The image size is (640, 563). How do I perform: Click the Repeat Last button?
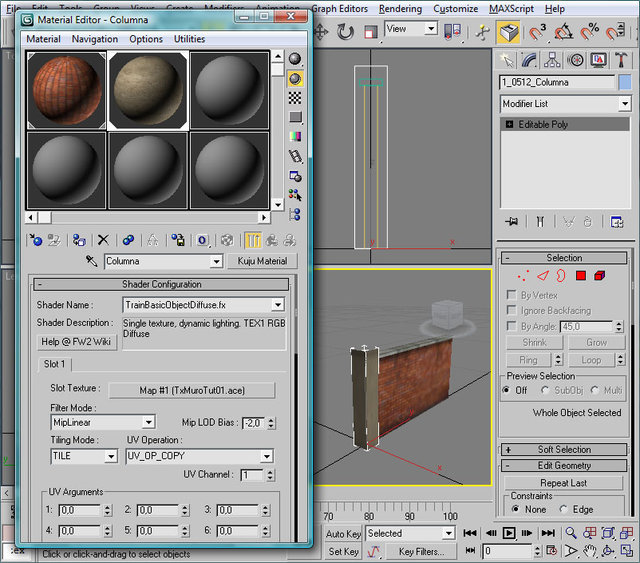pos(564,482)
